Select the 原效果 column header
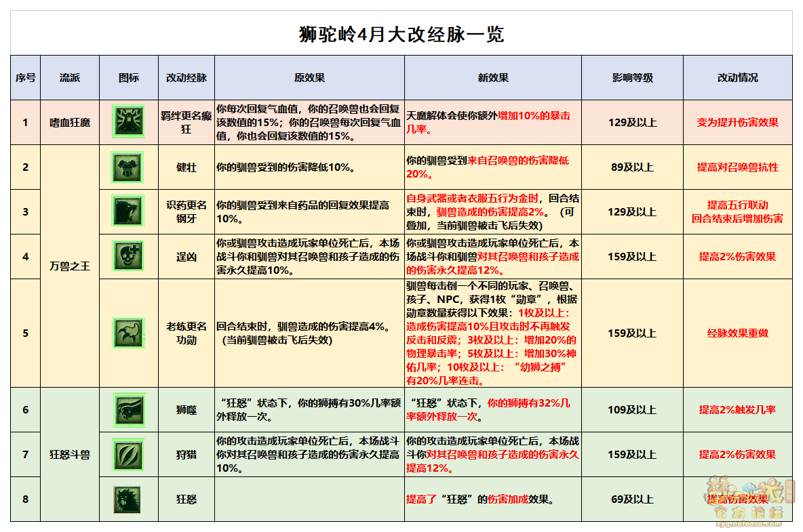Image resolution: width=803 pixels, height=532 pixels. [x=309, y=78]
